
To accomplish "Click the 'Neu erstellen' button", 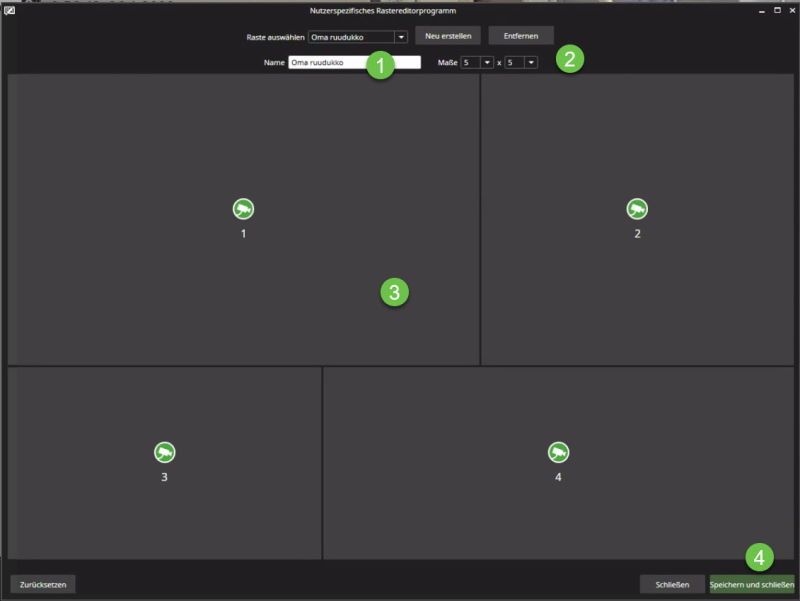I will click(x=448, y=36).
